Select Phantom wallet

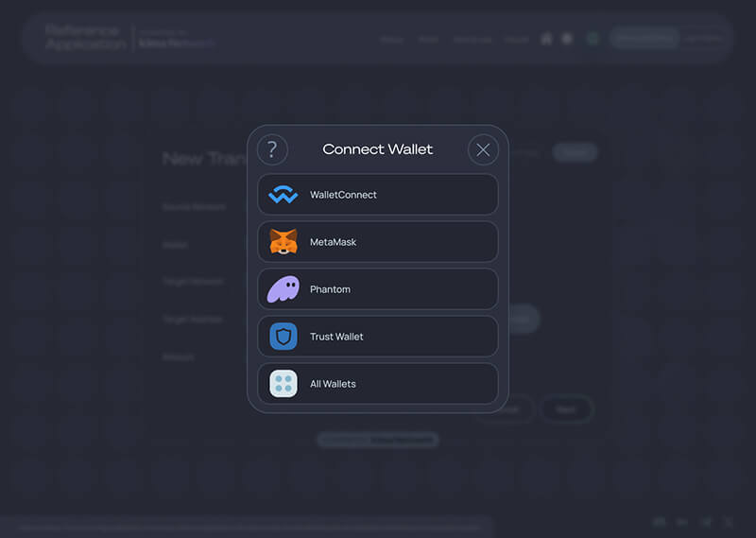[378, 289]
